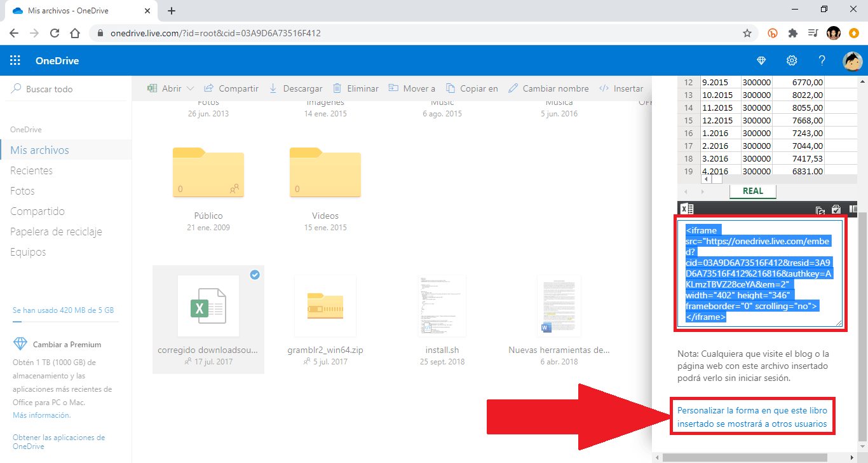Click Eliminar in the command bar
Image resolution: width=868 pixels, height=463 pixels.
(355, 88)
